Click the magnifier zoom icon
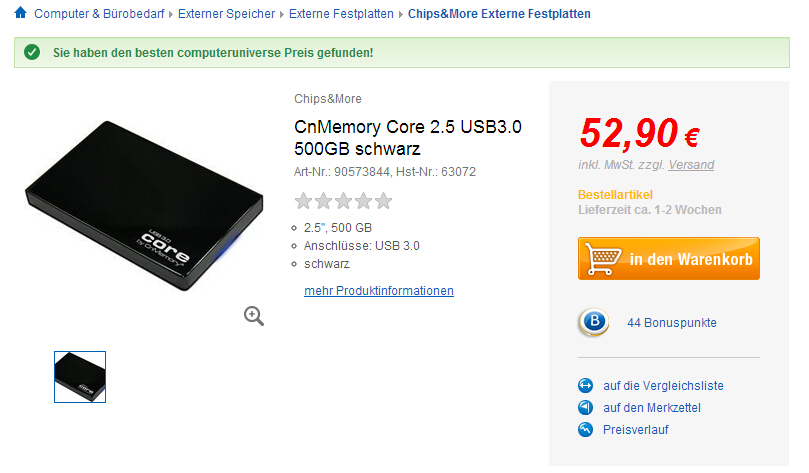 (254, 316)
